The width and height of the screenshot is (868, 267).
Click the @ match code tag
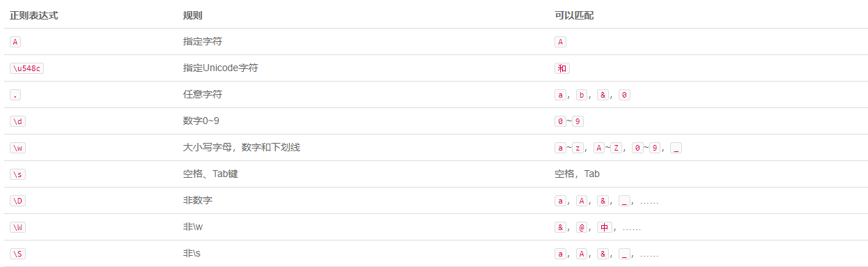(x=582, y=227)
